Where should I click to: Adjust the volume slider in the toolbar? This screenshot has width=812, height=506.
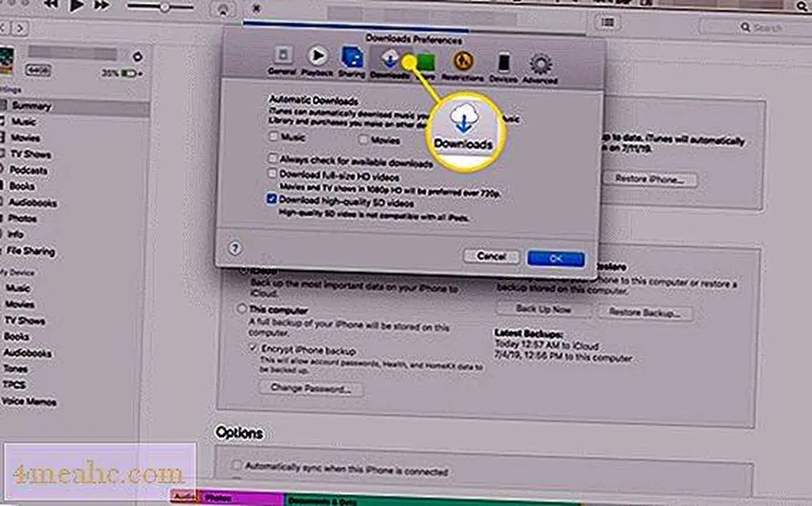[x=165, y=7]
